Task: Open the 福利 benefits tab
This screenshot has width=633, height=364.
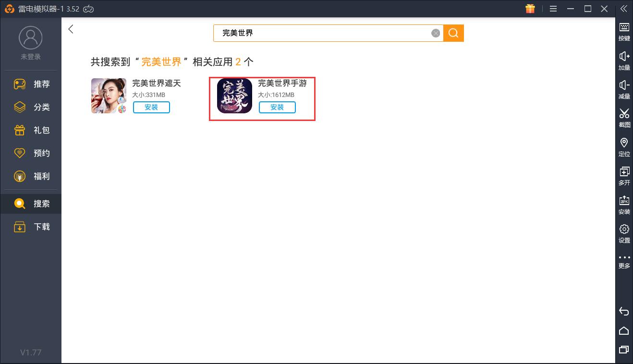Action: tap(31, 176)
